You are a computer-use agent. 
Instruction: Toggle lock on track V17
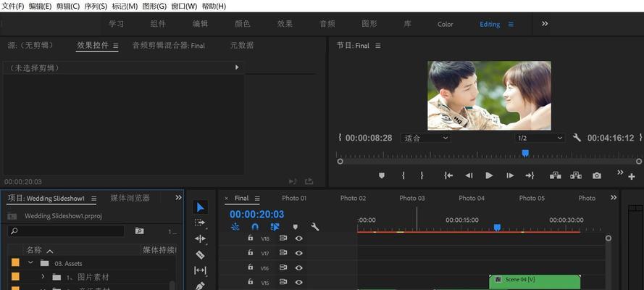tap(250, 252)
